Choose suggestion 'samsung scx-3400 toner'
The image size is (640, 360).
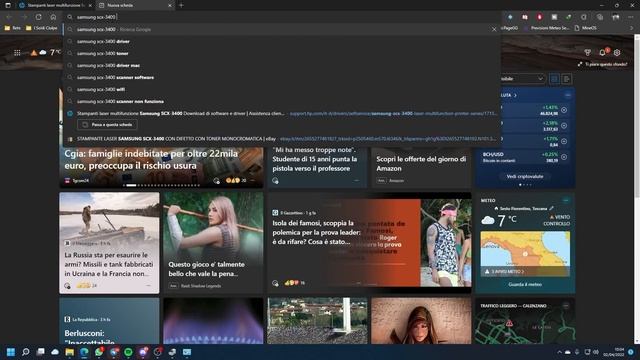coord(282,53)
